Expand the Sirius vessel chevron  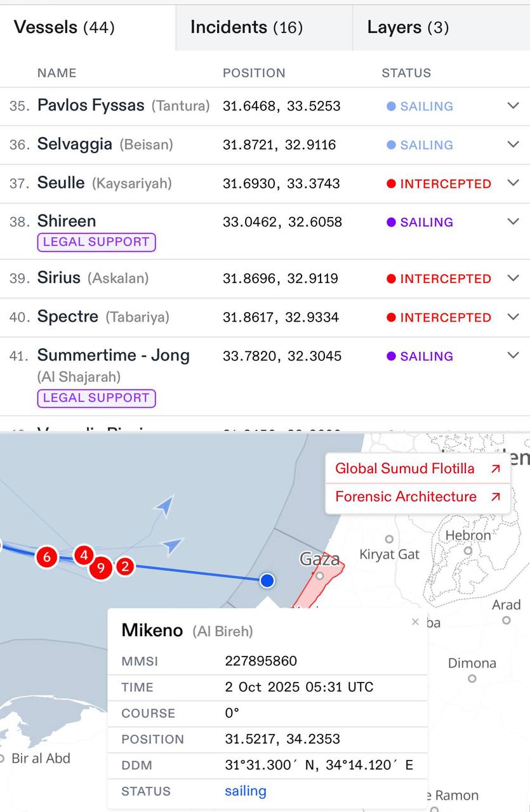click(513, 278)
